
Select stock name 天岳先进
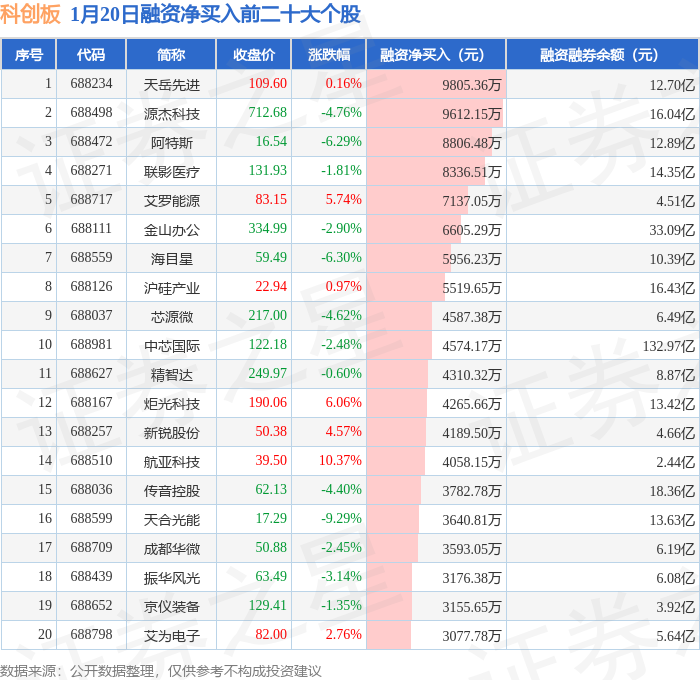click(171, 84)
